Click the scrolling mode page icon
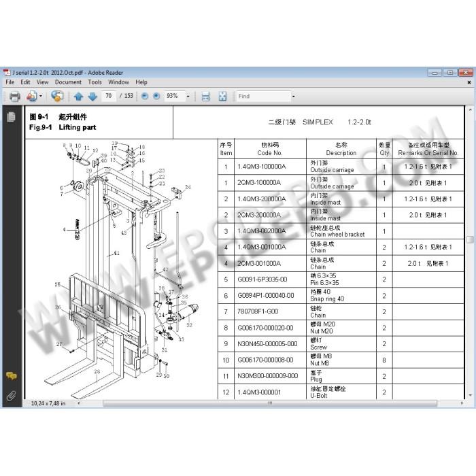The image size is (476, 476). click(205, 97)
